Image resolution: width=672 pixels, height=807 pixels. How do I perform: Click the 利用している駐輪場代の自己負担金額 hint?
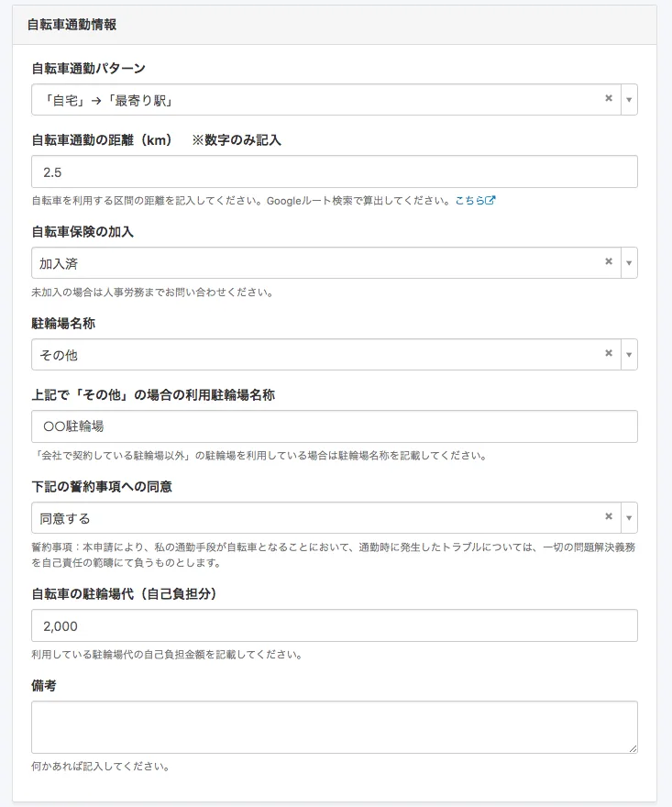pos(167,655)
